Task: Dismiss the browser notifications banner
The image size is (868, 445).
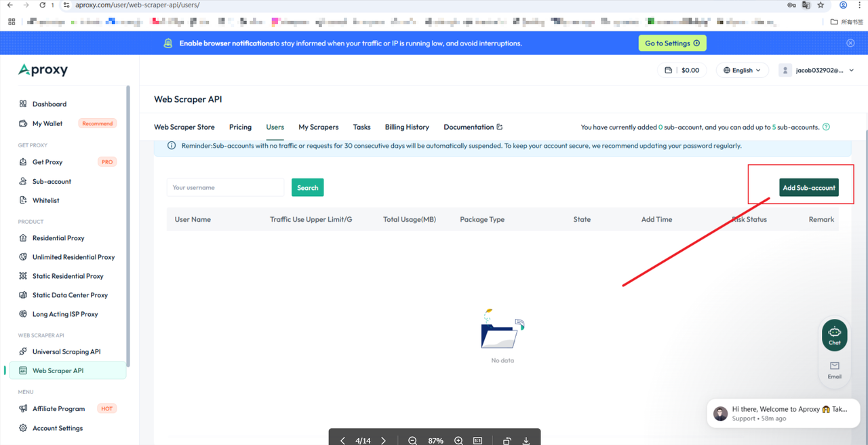Action: pos(850,43)
